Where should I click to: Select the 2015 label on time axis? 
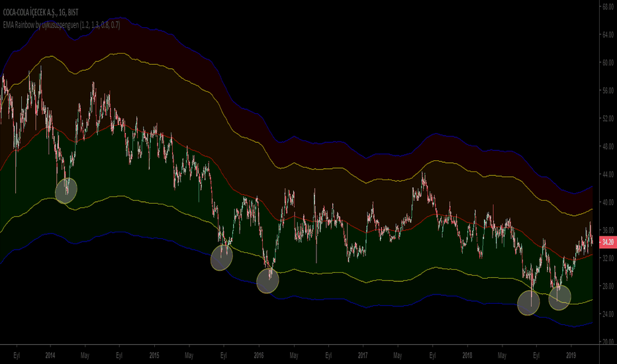[x=154, y=355]
